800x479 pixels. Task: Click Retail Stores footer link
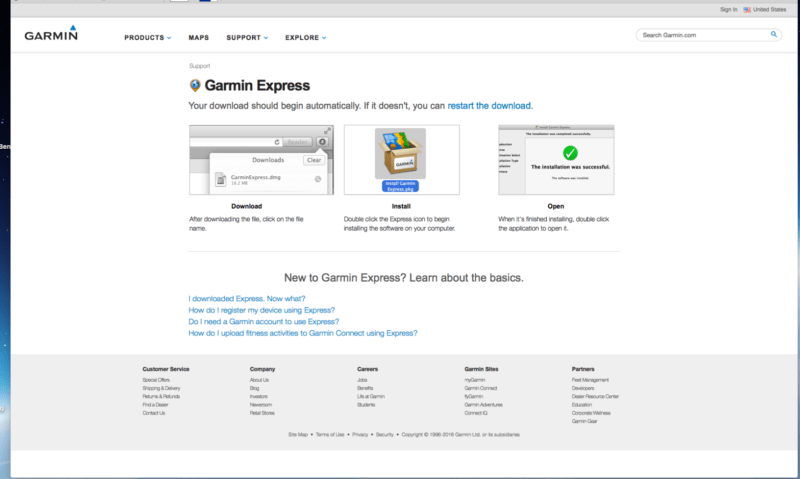262,413
